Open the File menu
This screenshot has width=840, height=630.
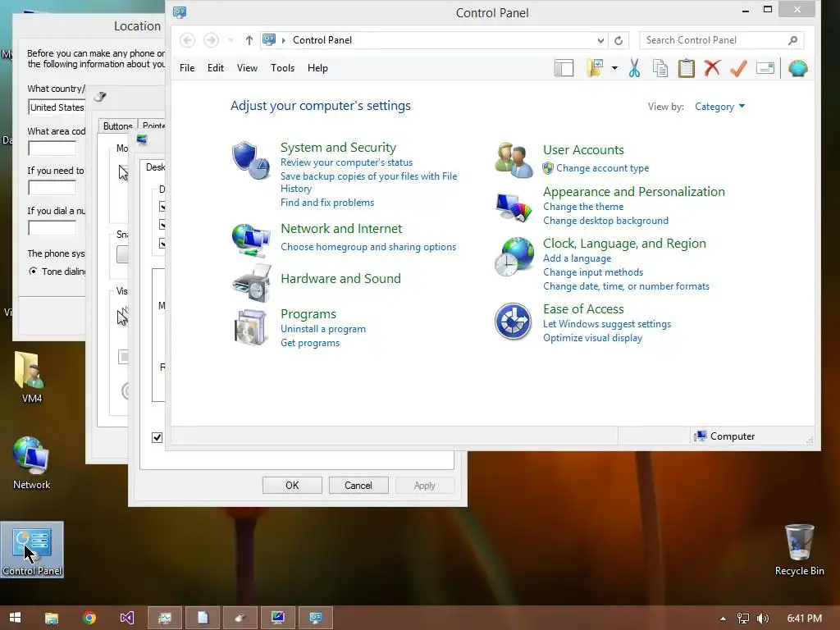[187, 68]
